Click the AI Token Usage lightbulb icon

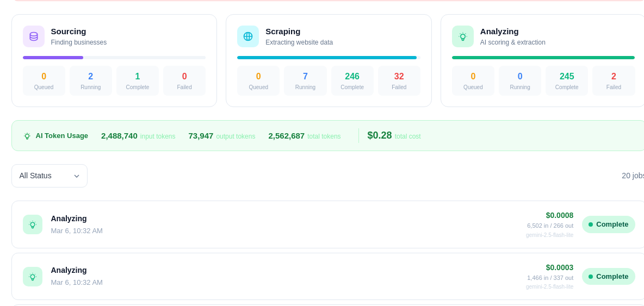pos(27,136)
